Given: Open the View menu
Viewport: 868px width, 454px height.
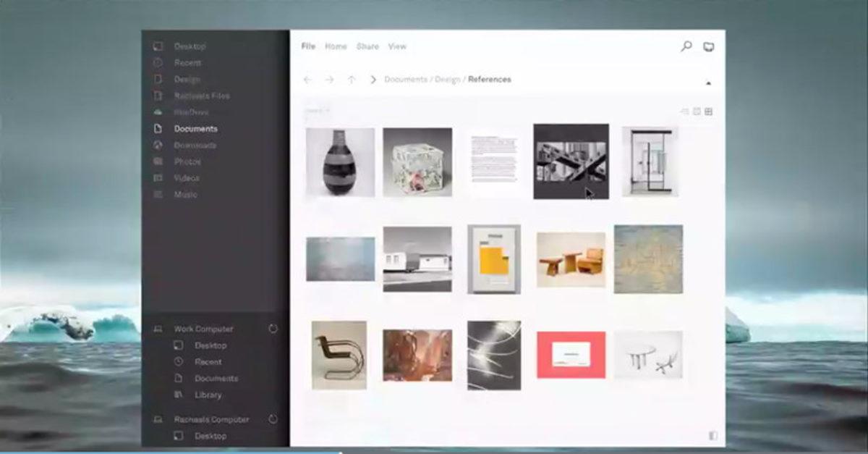Looking at the screenshot, I should pos(397,46).
